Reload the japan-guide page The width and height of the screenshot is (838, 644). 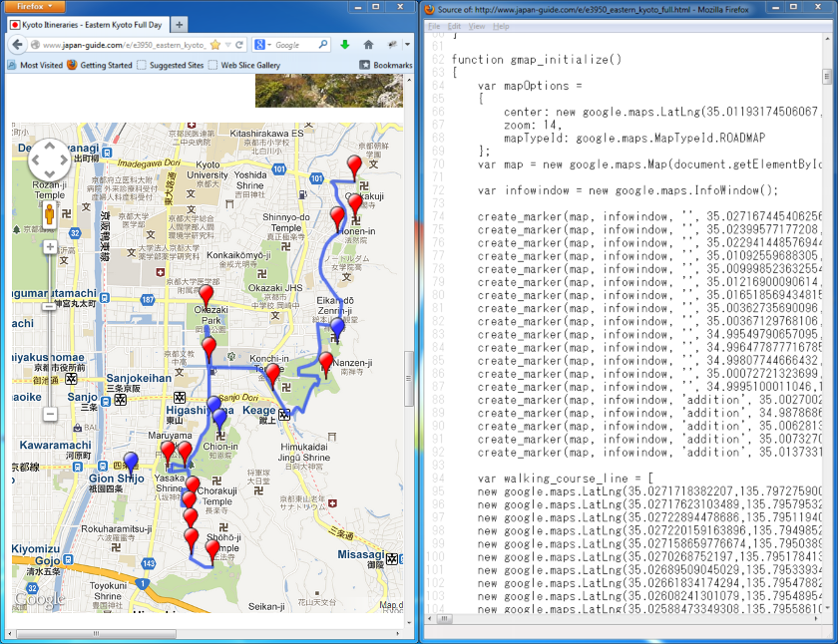[239, 45]
